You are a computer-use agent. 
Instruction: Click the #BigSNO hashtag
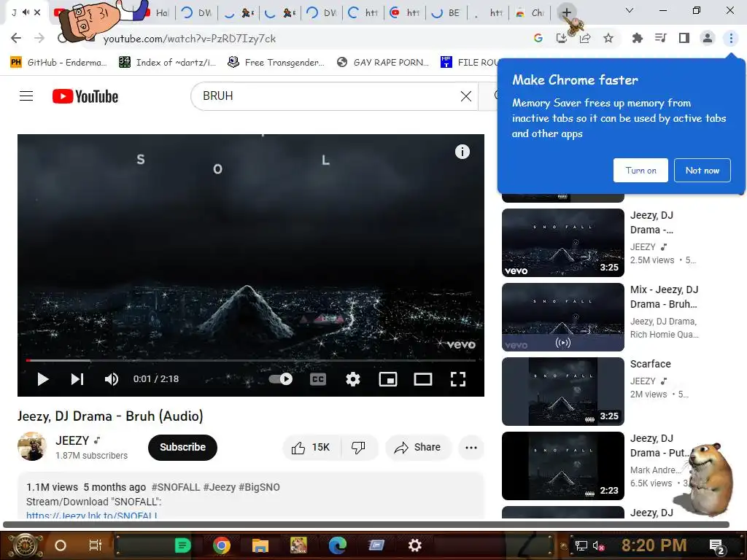(259, 487)
